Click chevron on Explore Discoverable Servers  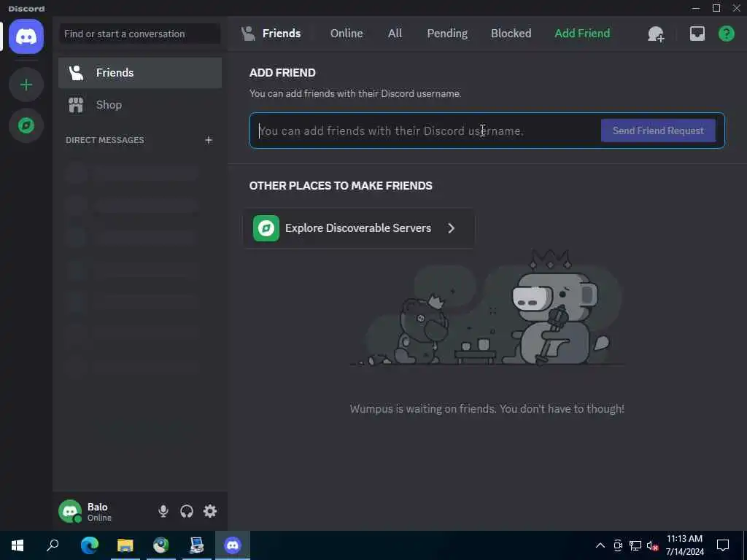pos(451,228)
